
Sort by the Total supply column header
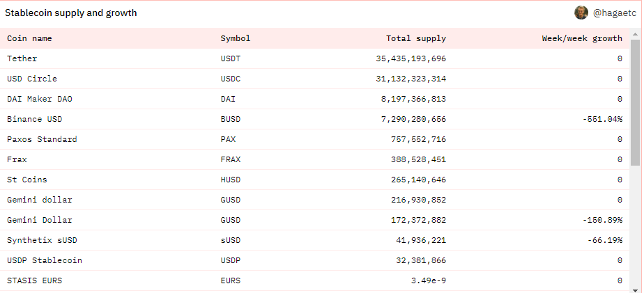pyautogui.click(x=416, y=38)
